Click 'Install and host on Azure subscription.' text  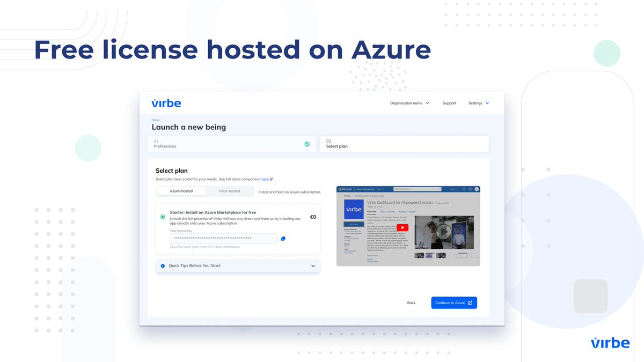(x=290, y=191)
